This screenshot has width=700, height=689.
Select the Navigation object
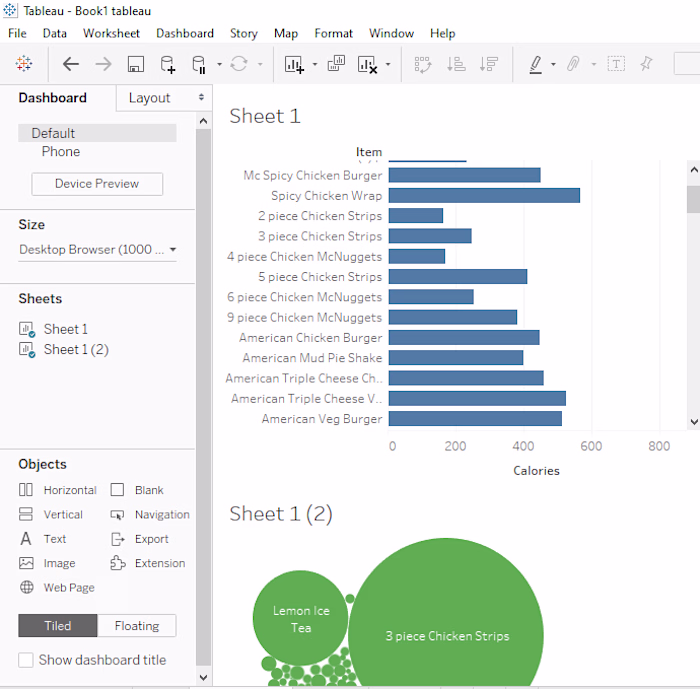150,514
